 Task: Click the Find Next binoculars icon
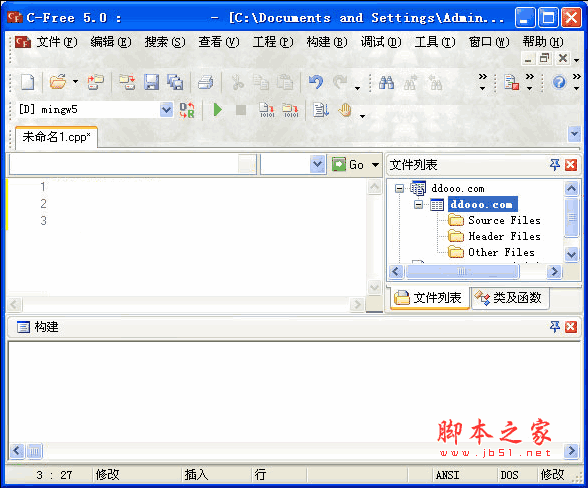(x=410, y=82)
